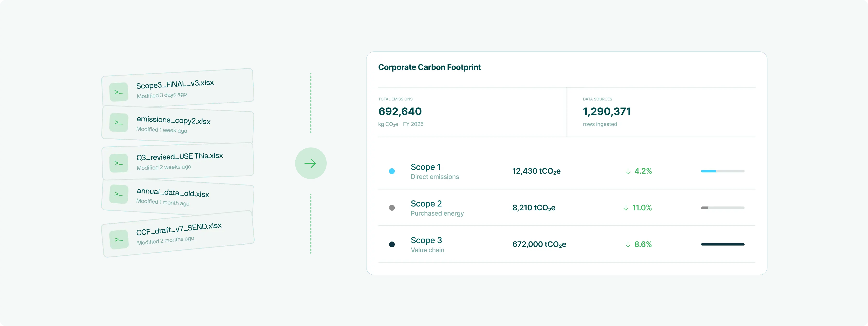This screenshot has height=326, width=868.
Task: Click the terminal icon beside emissions_copy2.xlsx
Action: (x=119, y=122)
